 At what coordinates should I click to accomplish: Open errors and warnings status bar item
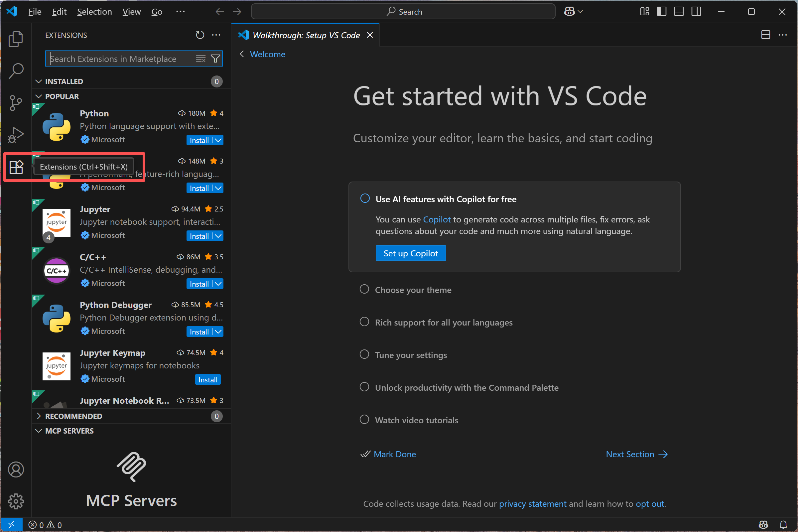point(45,525)
